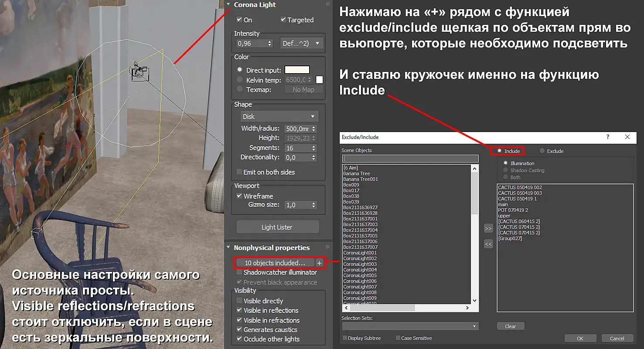The height and width of the screenshot is (349, 644).
Task: Close the Exclude/Include dialog
Action: (x=627, y=137)
